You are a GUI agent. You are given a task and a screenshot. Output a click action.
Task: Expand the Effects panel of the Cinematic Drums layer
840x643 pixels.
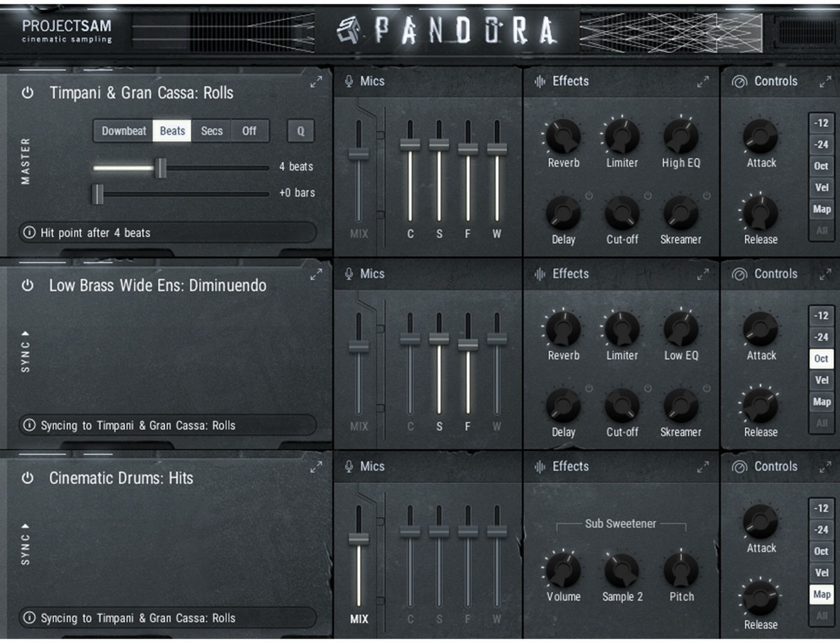(703, 467)
